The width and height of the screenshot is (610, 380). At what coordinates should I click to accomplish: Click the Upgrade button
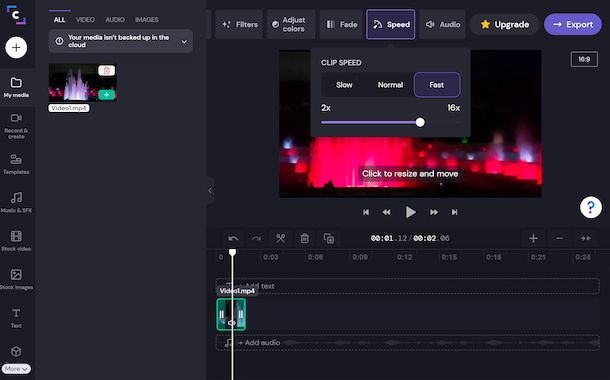click(504, 25)
